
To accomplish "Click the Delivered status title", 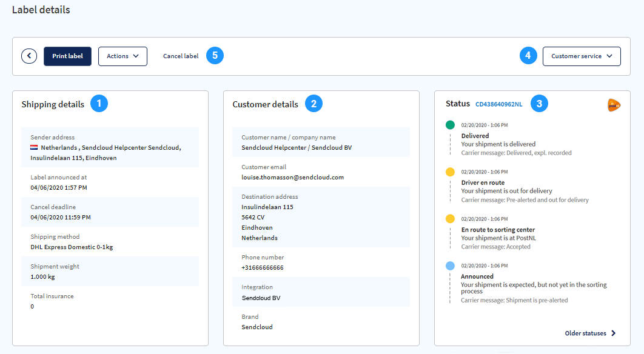I will point(475,136).
